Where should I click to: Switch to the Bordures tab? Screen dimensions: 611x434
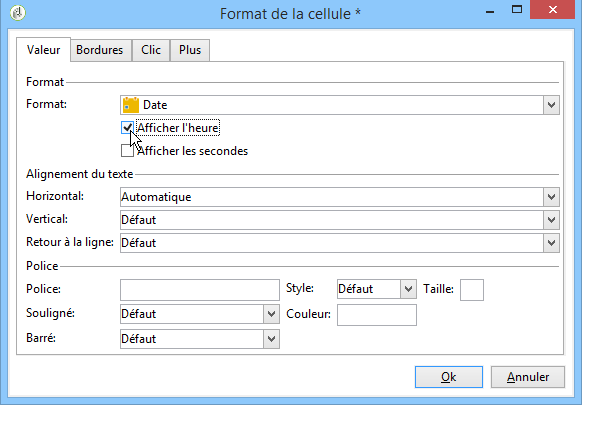tap(99, 50)
